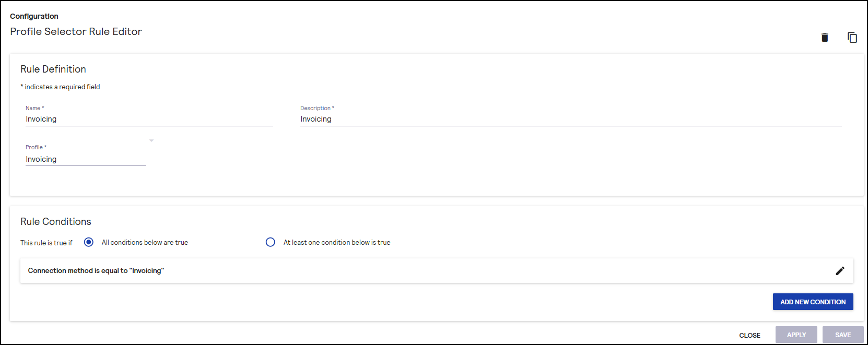Duplicate the rule using the copy icon

tap(852, 38)
